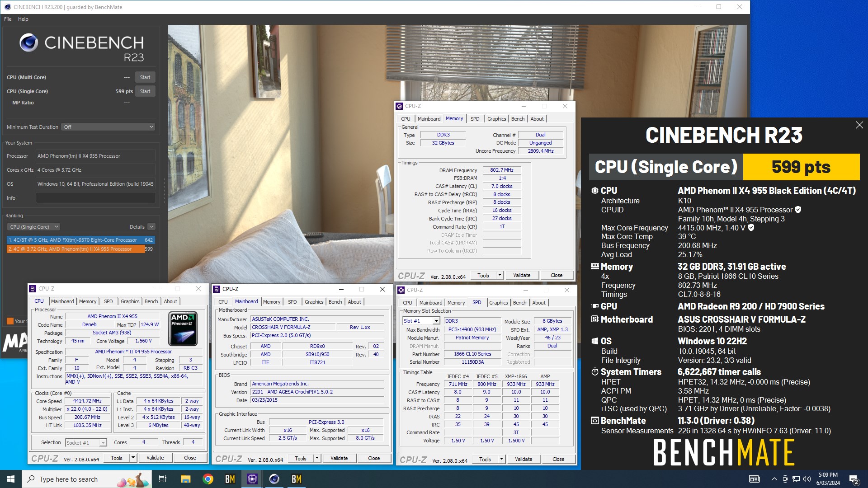Click the Info input field in Cinebench
The width and height of the screenshot is (868, 488).
(95, 198)
